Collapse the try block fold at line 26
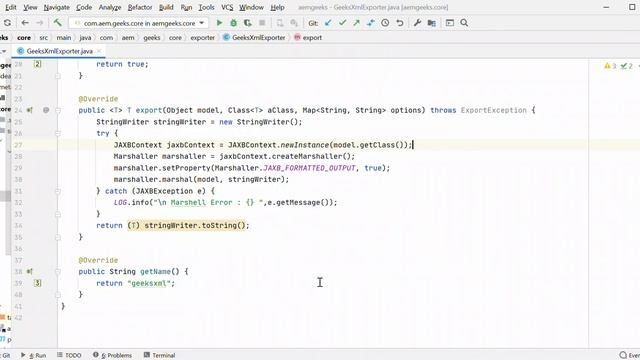This screenshot has height=360, width=640. point(58,133)
